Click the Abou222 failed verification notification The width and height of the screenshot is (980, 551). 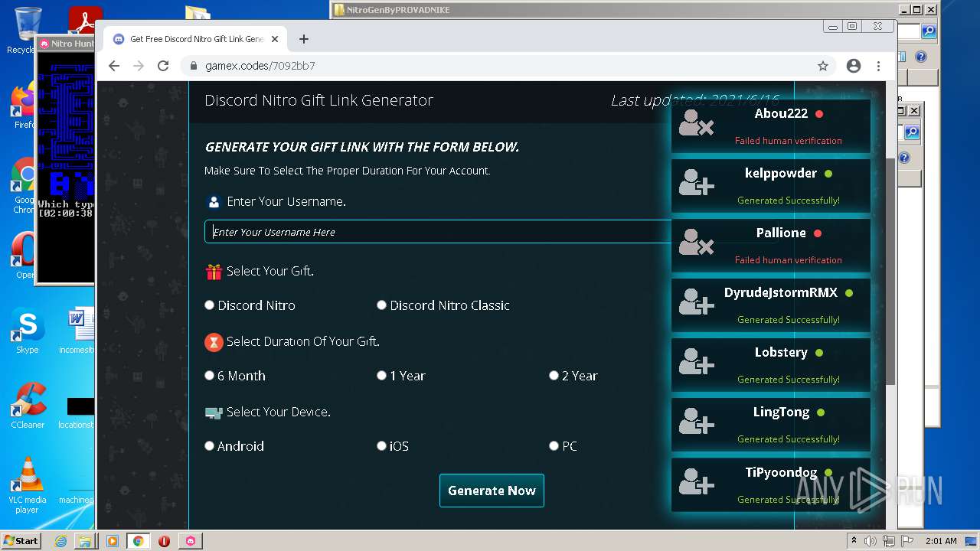(771, 126)
